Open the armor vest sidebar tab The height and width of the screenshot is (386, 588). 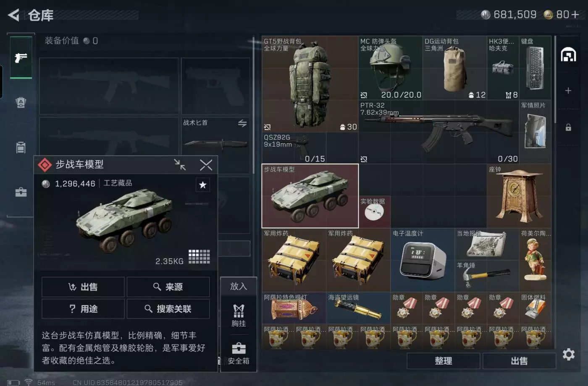21,102
